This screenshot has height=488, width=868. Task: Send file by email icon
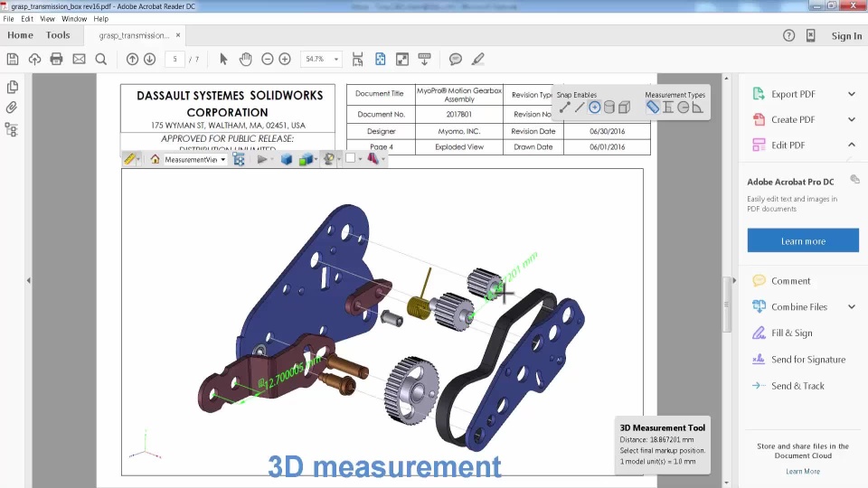[x=80, y=60]
